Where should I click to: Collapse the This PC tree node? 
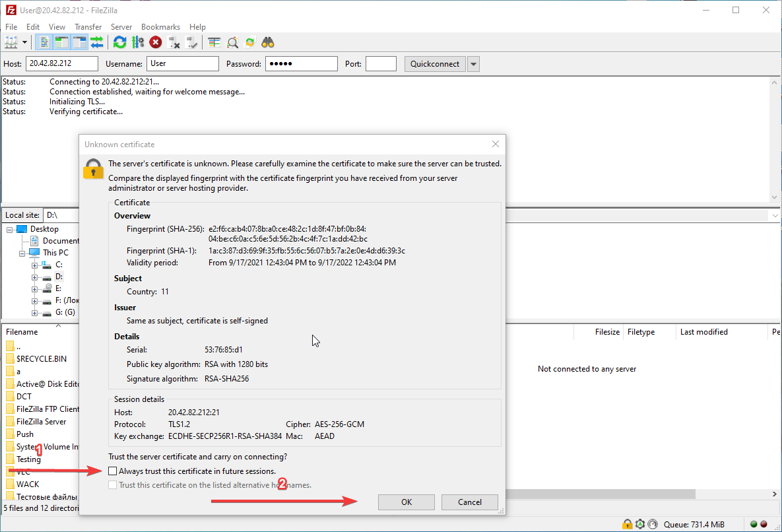(22, 253)
